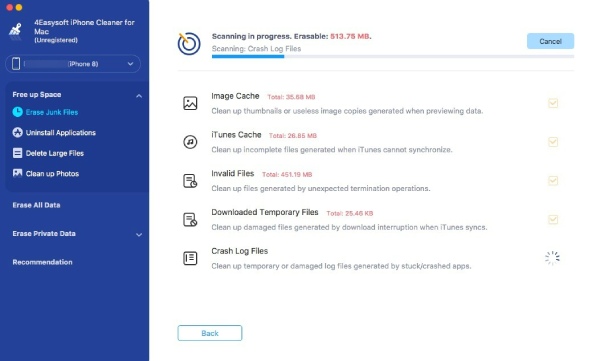Open Clean up Photos in sidebar

(52, 174)
